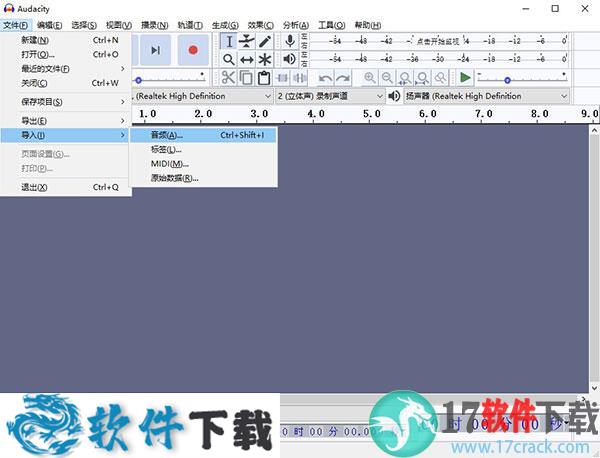Expand the 最近的文件(F) submenu
This screenshot has width=600, height=458.
(x=66, y=69)
